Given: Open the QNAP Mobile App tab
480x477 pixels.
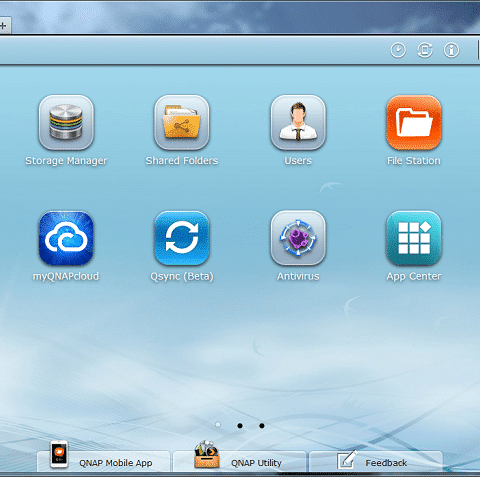Looking at the screenshot, I should (103, 461).
